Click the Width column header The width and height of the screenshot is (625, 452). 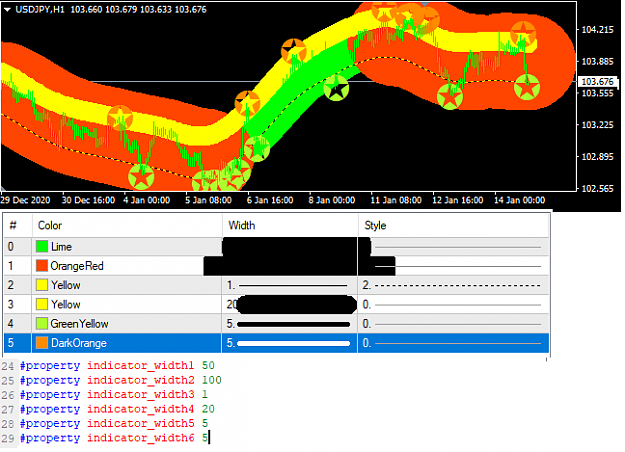tap(290, 226)
